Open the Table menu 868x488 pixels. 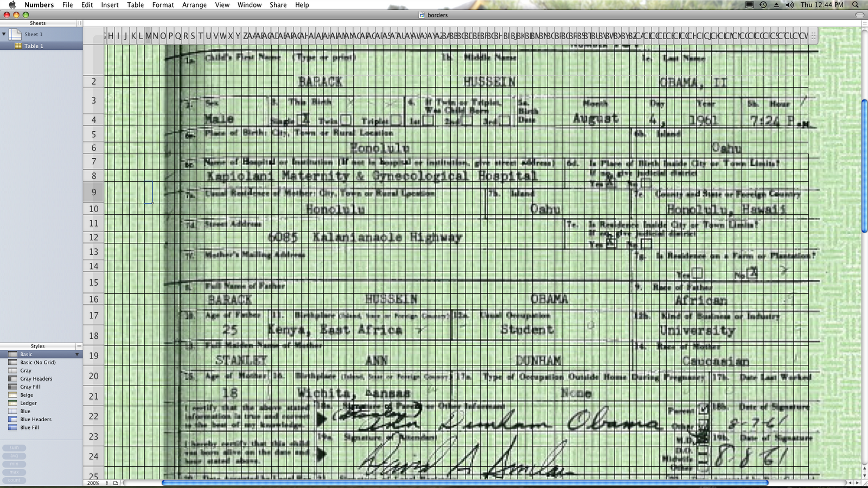coord(136,5)
